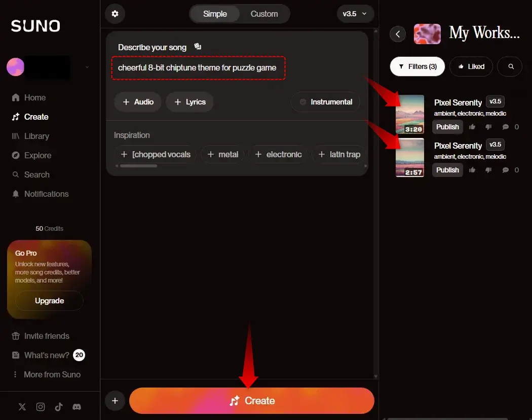Click the song description text field
The height and width of the screenshot is (420, 532).
[198, 68]
